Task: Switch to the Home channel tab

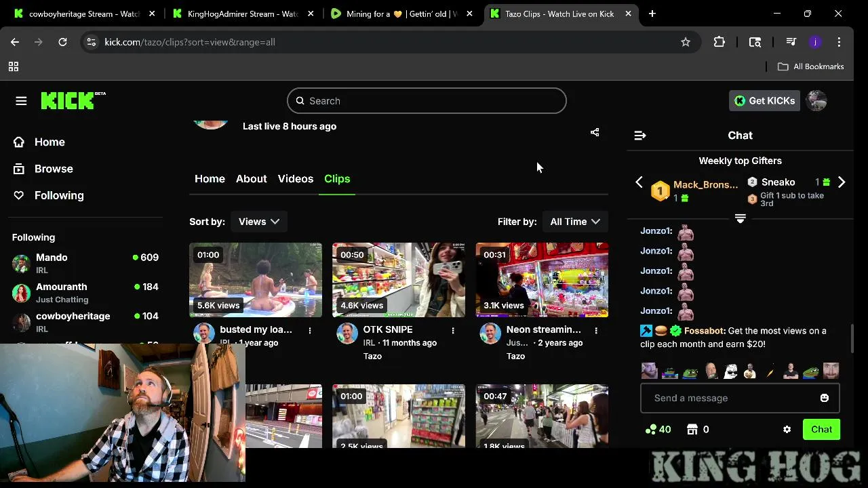Action: (210, 179)
